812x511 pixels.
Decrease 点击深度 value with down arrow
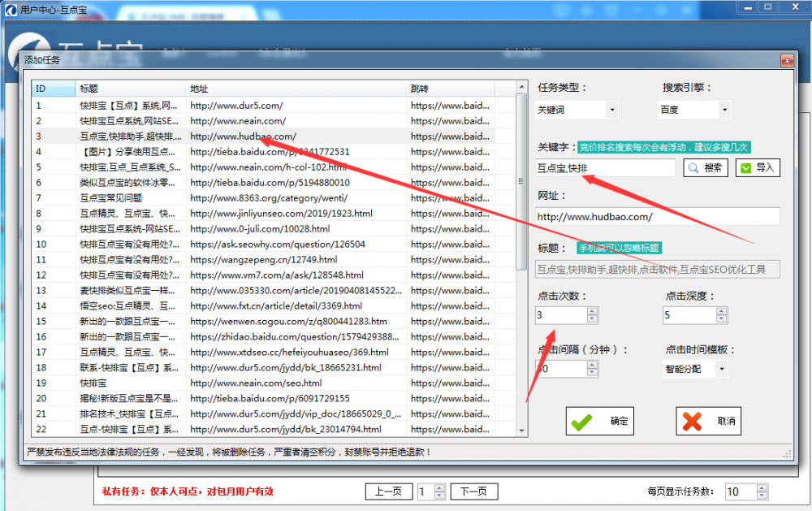pos(721,318)
